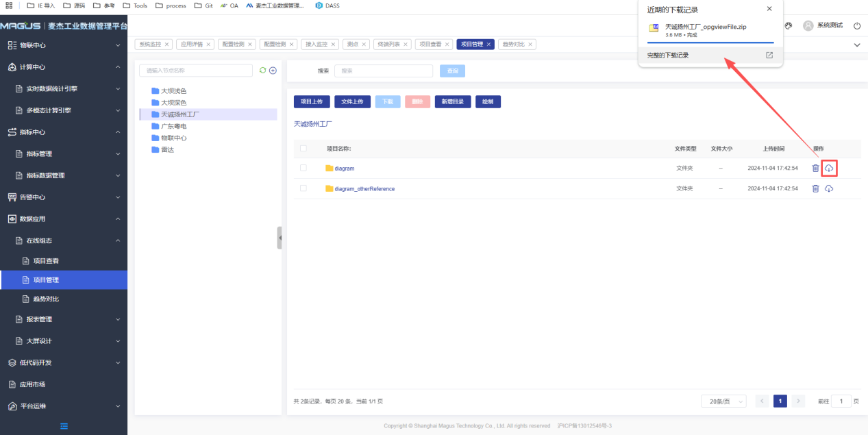Image resolution: width=868 pixels, height=435 pixels.
Task: Toggle the select-all checkbox in table header
Action: pos(303,148)
